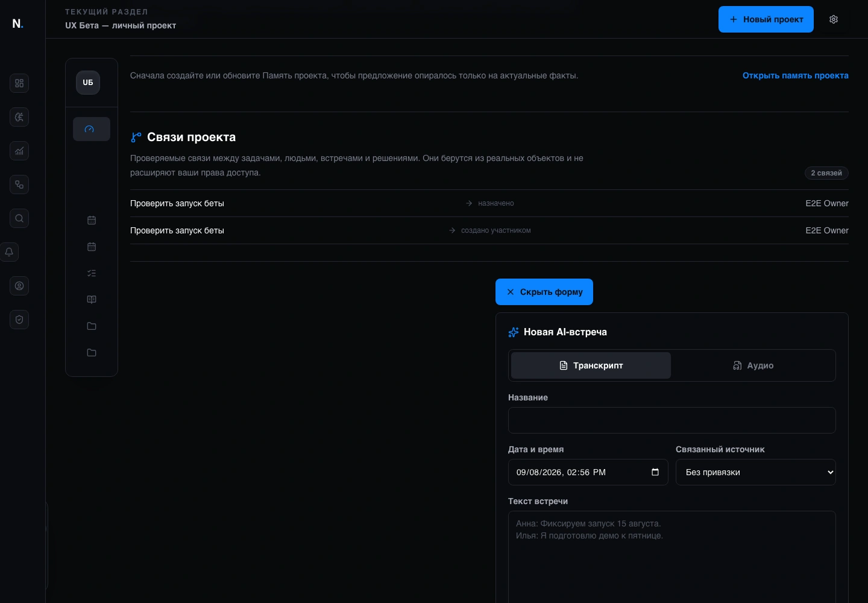This screenshot has height=603, width=868.
Task: Open the dashboard grid icon in the left sidebar
Action: point(19,83)
